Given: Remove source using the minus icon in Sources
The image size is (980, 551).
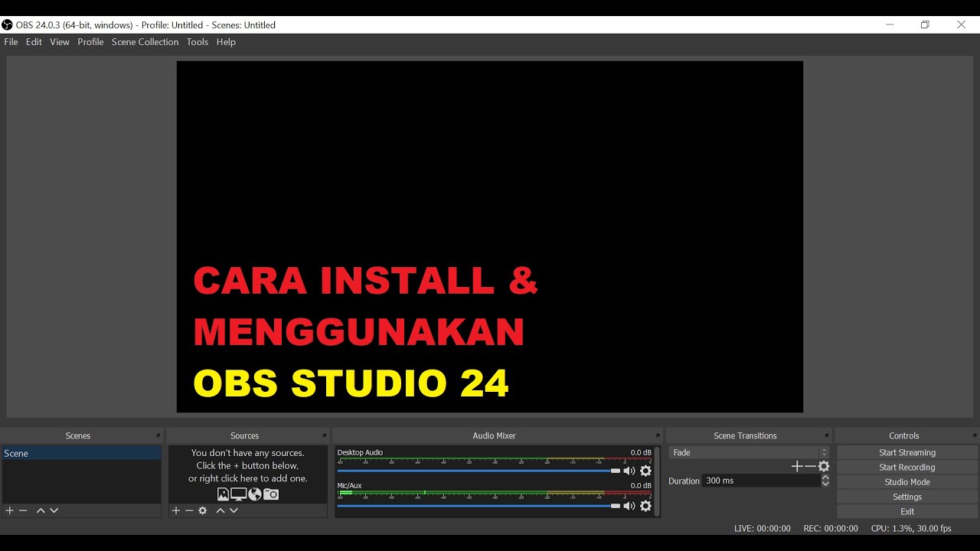Looking at the screenshot, I should pyautogui.click(x=189, y=510).
